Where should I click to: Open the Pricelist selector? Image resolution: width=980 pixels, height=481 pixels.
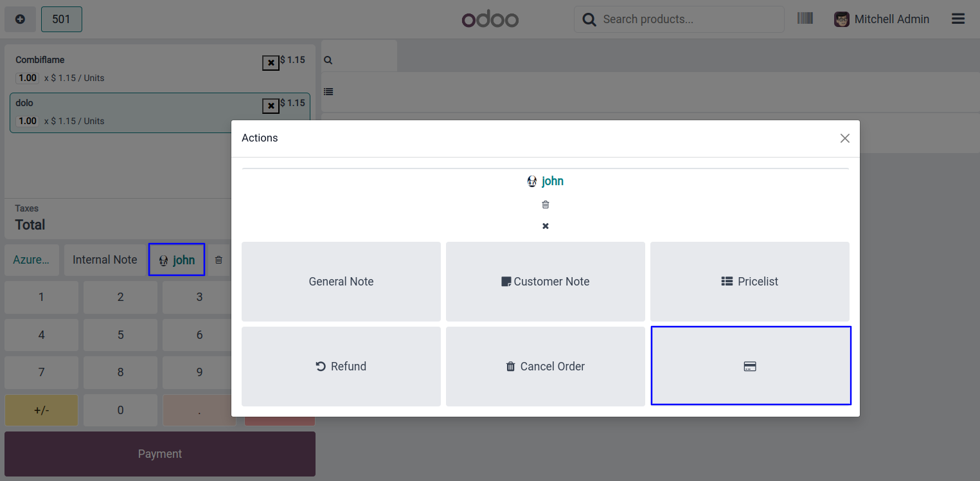click(x=749, y=282)
